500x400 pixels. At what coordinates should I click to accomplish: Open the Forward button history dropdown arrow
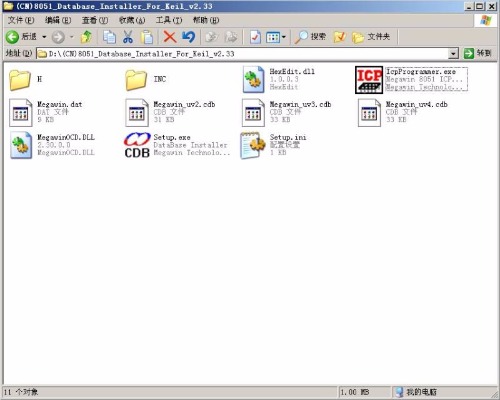pos(71,37)
